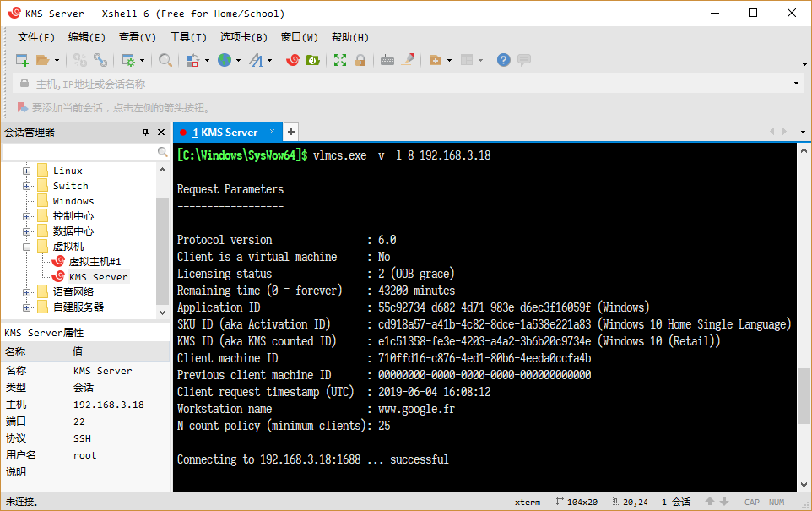The width and height of the screenshot is (812, 511).
Task: Open the 帮助(H) menu
Action: point(350,37)
